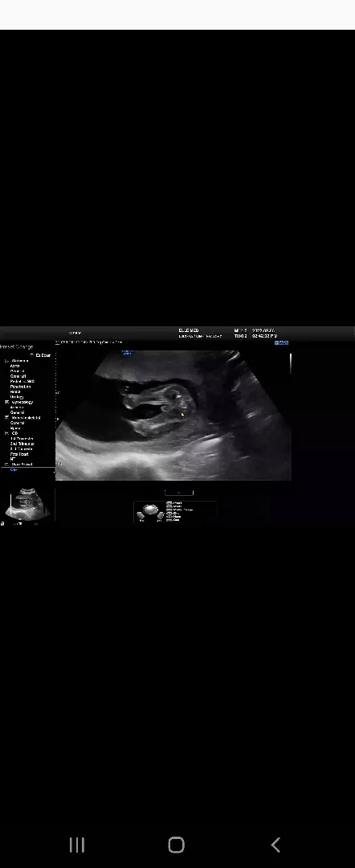Image resolution: width=355 pixels, height=868 pixels.
Task: Open Android recent apps icon
Action: [77, 845]
